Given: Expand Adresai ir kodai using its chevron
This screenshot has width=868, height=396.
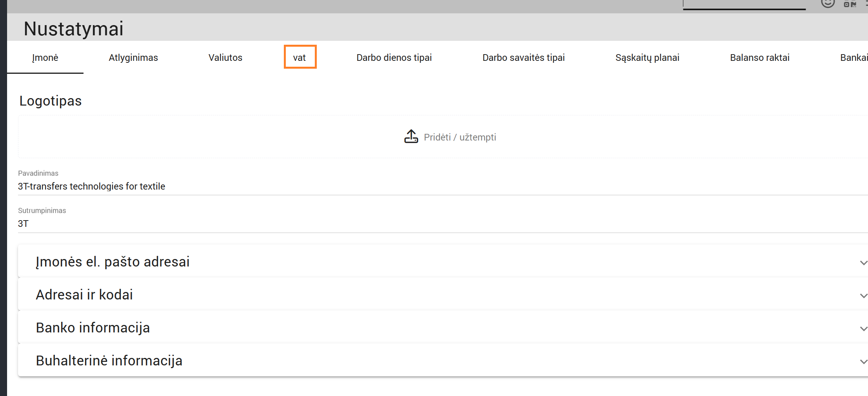Looking at the screenshot, I should [863, 296].
